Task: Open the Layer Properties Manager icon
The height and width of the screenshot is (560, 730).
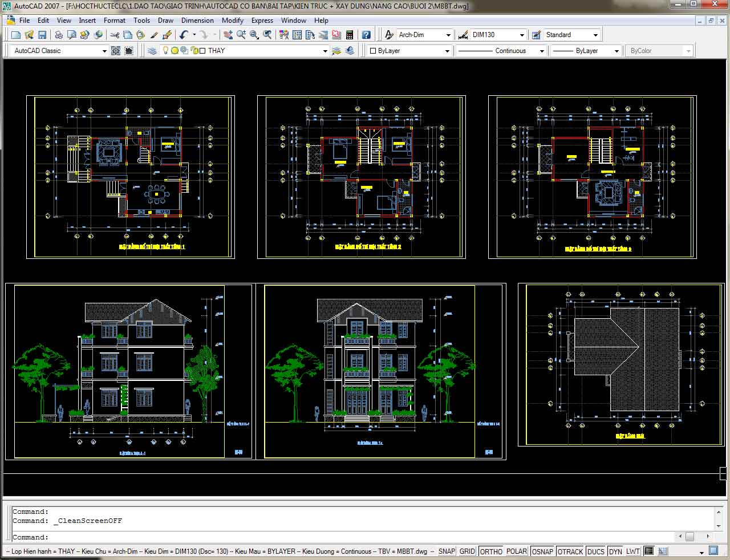Action: [152, 51]
